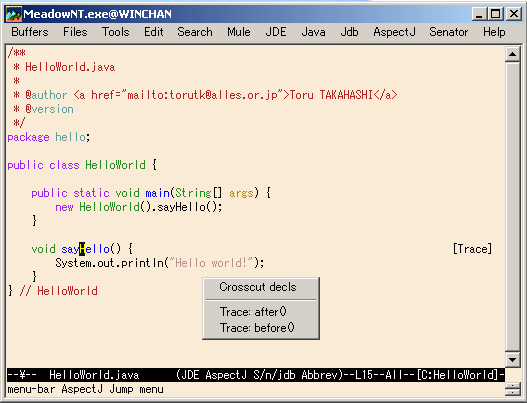527x403 pixels.
Task: Open the Tools menu
Action: point(116,32)
